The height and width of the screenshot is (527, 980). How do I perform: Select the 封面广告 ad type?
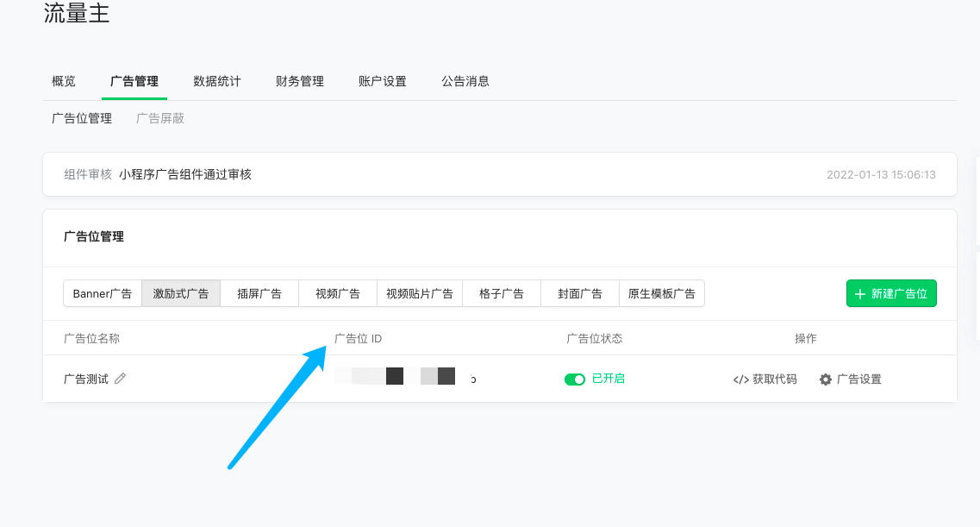pos(580,293)
